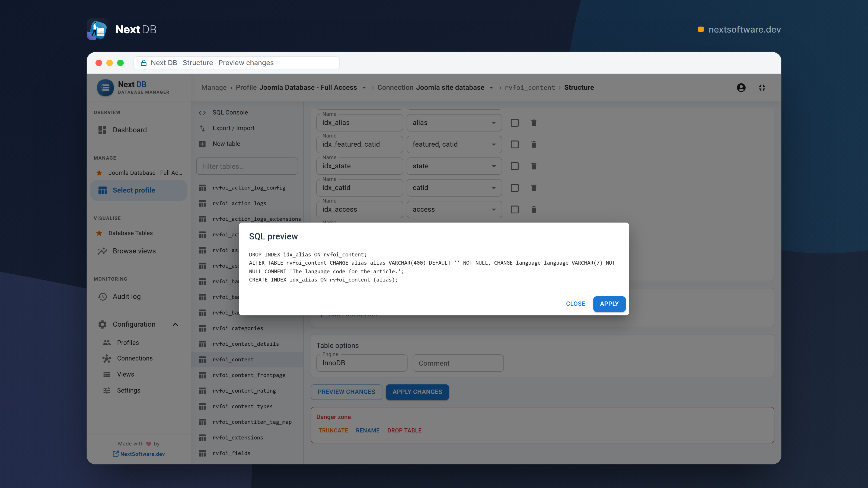This screenshot has width=868, height=488.
Task: Toggle the idx_alias unique checkbox
Action: 515,123
